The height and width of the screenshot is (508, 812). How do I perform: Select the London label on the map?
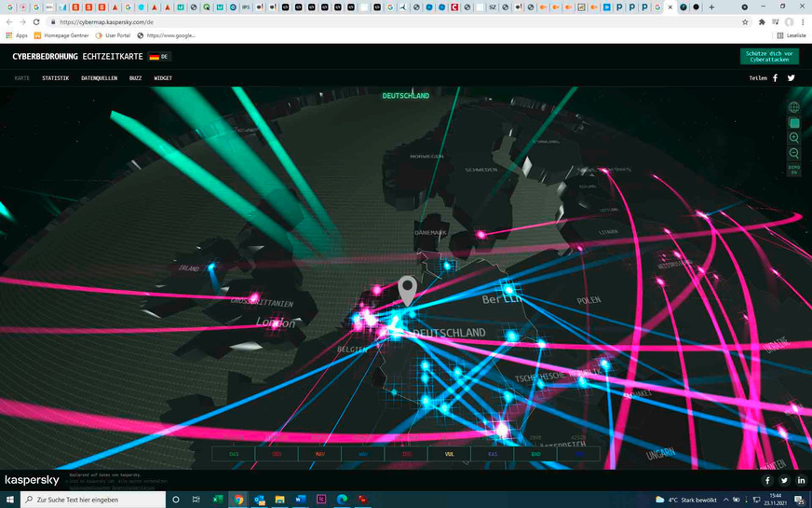(x=276, y=323)
